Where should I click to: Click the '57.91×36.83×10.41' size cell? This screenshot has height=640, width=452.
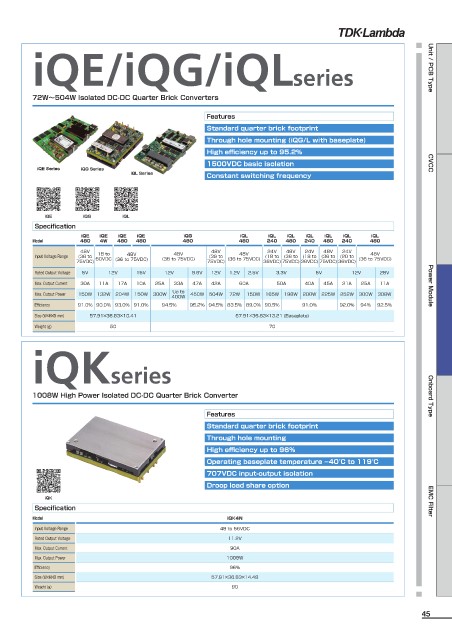coord(113,316)
